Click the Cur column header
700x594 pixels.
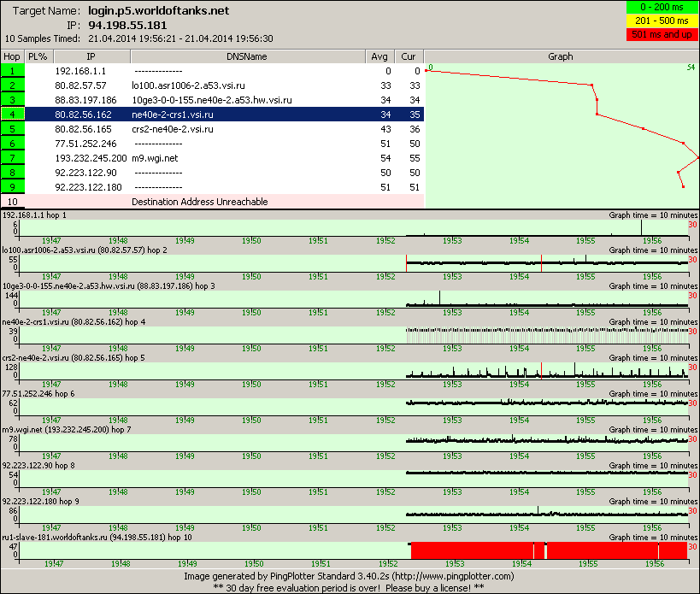click(x=409, y=56)
